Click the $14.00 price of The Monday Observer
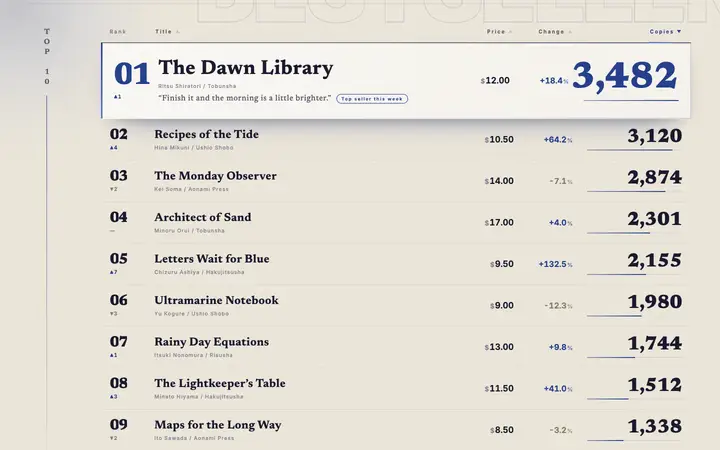Screen dimensions: 720x450 point(499,181)
